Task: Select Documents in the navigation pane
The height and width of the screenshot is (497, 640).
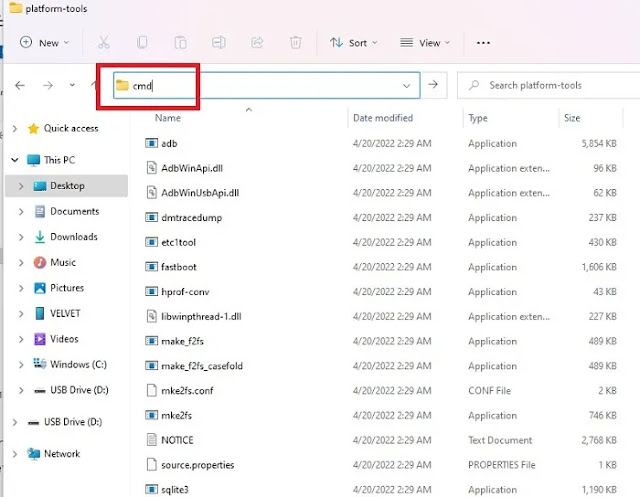Action: [75, 211]
